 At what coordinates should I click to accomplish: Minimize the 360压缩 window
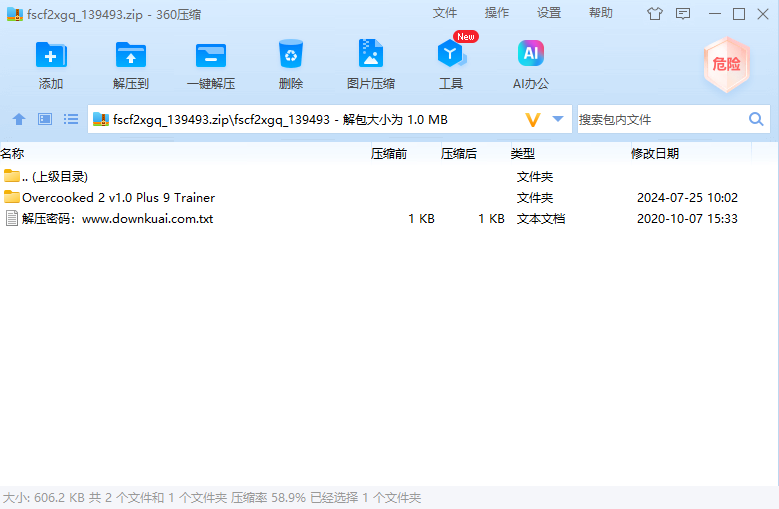[x=714, y=14]
